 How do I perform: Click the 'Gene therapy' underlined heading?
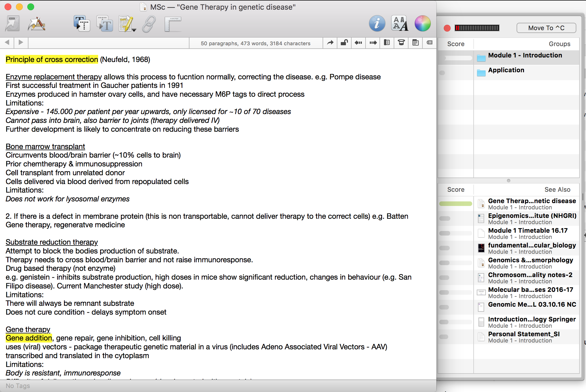28,329
